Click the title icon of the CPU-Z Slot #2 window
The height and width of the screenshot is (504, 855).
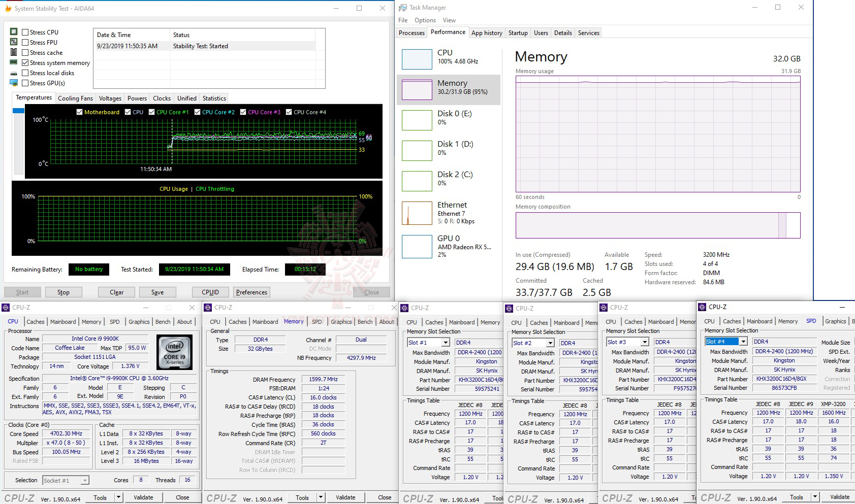coord(509,308)
